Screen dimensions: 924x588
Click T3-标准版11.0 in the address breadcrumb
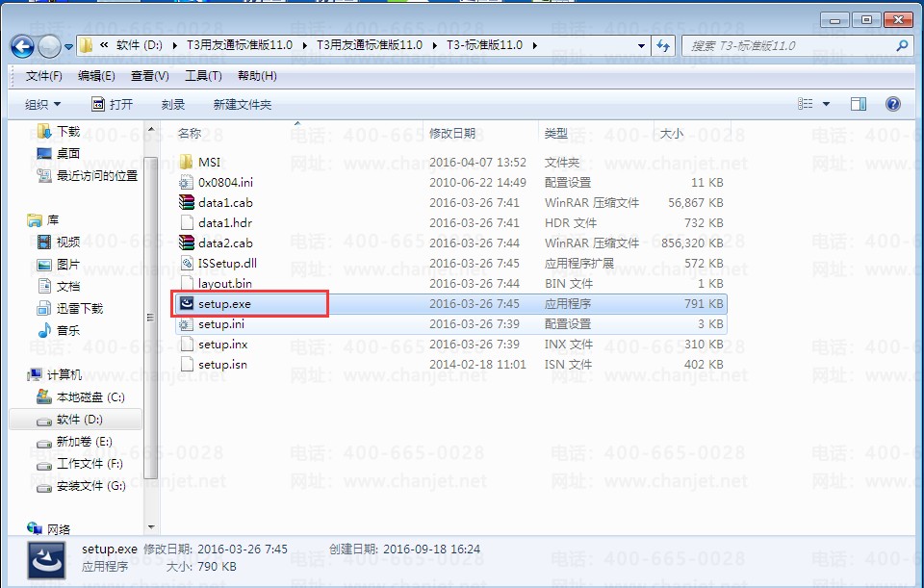(484, 45)
